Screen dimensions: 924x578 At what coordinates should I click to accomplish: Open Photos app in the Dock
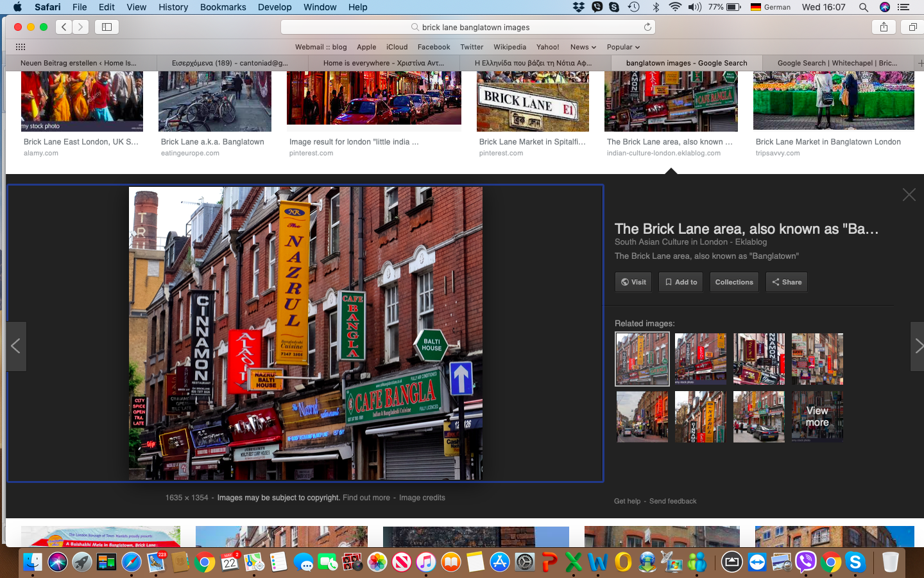[377, 563]
